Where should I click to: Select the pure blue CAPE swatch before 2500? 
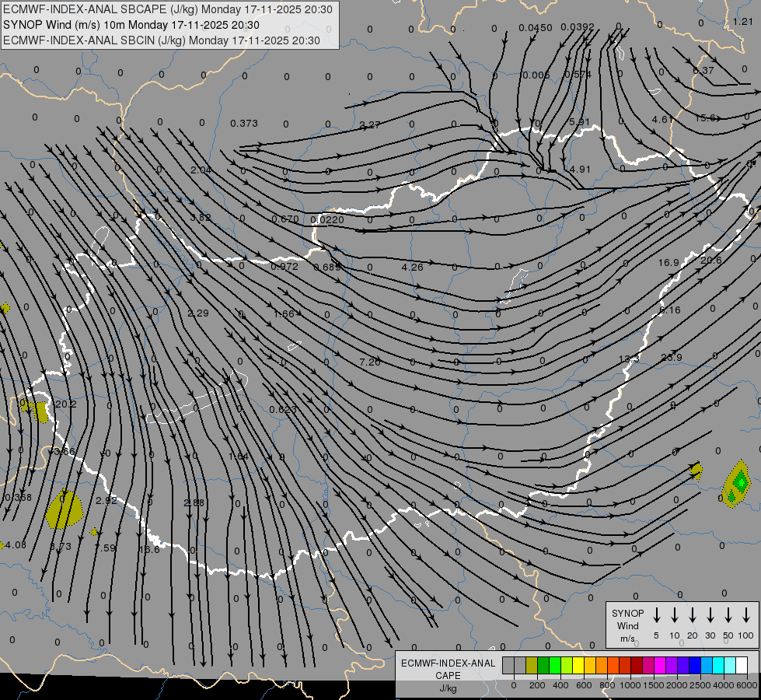(695, 666)
